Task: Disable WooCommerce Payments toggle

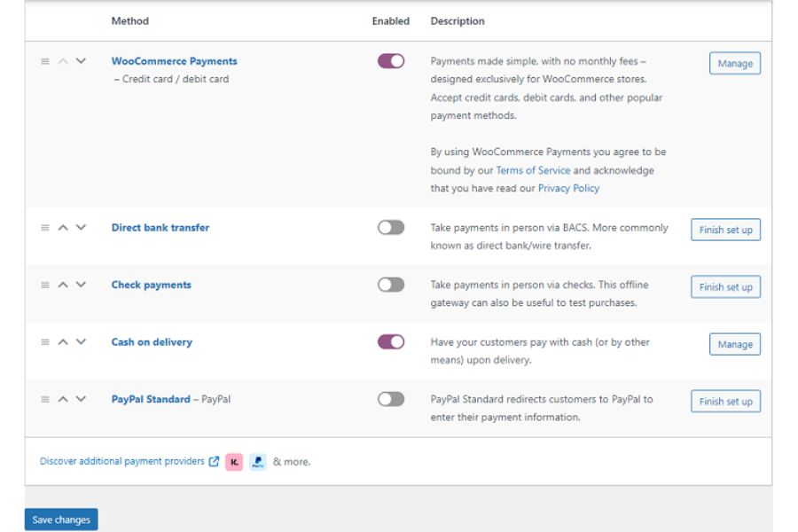Action: (391, 61)
